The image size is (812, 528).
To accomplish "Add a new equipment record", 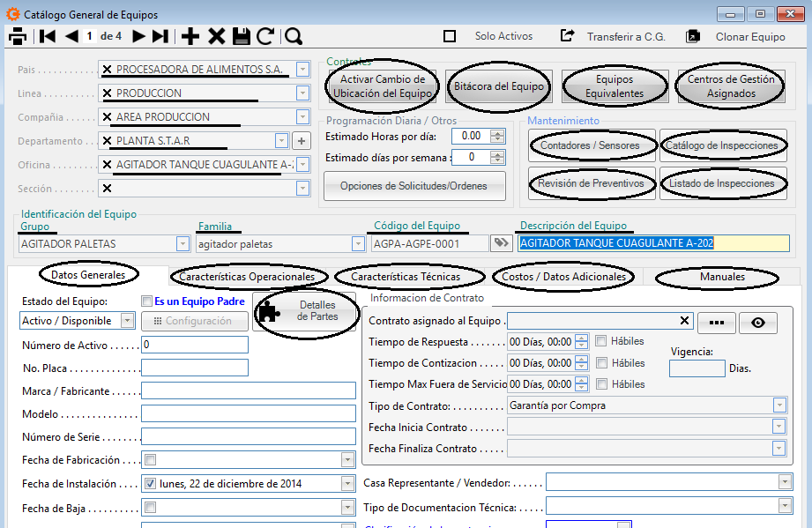I will (190, 36).
